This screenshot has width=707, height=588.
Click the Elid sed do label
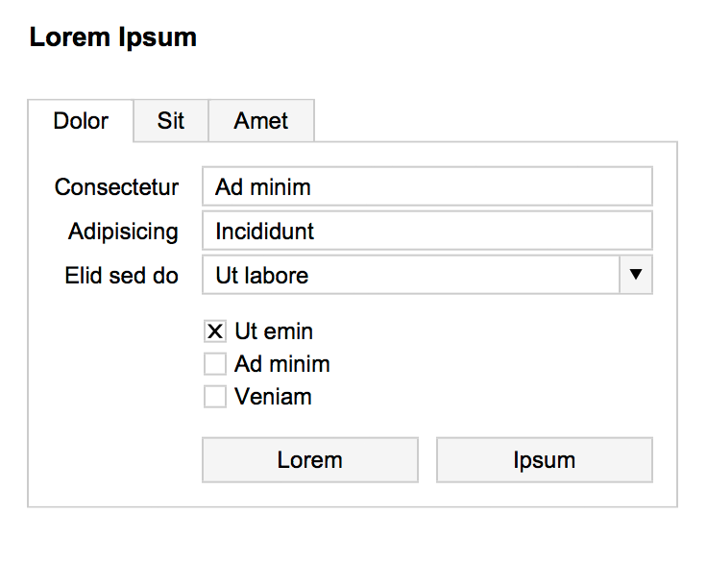pyautogui.click(x=121, y=276)
